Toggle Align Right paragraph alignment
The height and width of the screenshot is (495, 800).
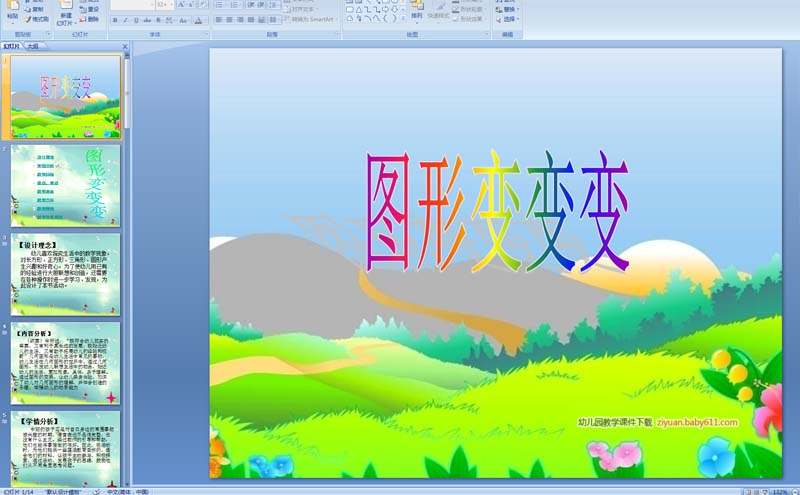coord(240,19)
